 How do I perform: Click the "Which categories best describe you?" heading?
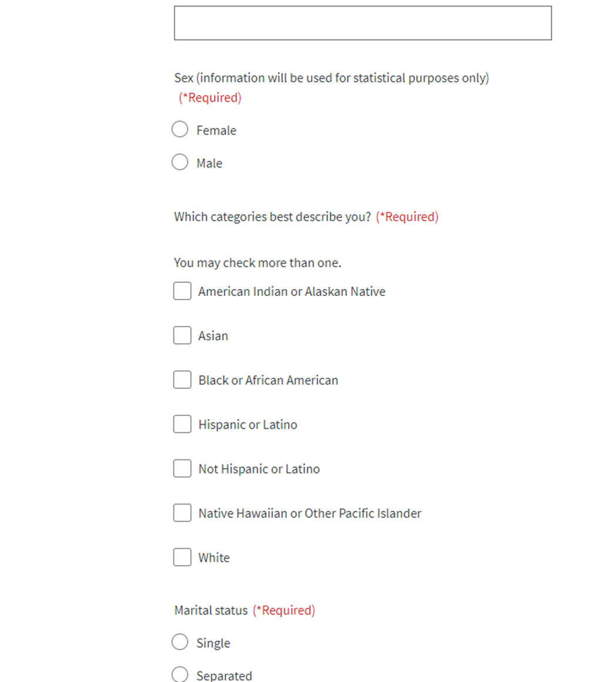pos(272,217)
